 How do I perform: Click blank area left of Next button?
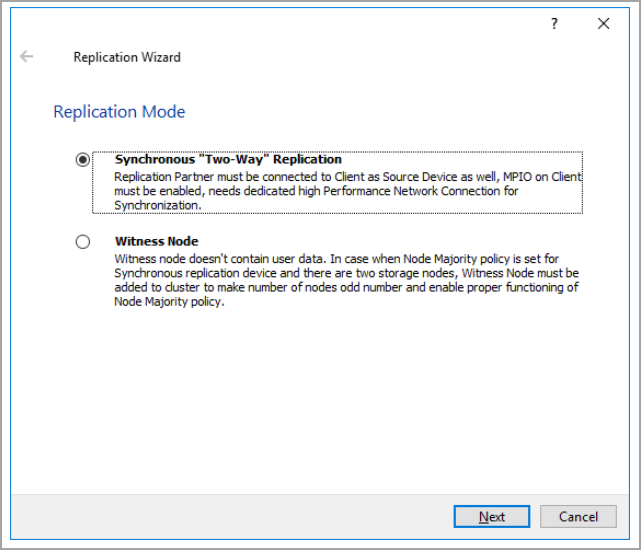pyautogui.click(x=250, y=517)
